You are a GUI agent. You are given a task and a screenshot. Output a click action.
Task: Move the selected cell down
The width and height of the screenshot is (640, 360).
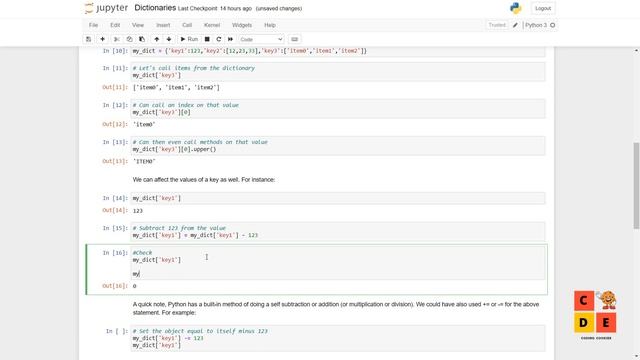coord(169,39)
